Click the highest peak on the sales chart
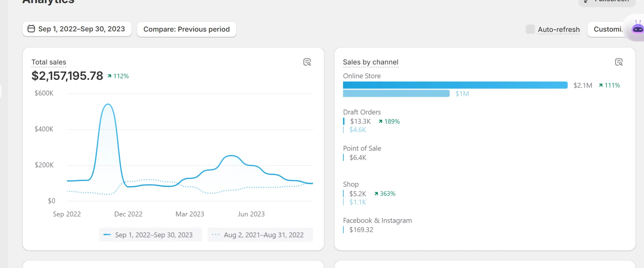This screenshot has width=644, height=268. click(x=108, y=104)
